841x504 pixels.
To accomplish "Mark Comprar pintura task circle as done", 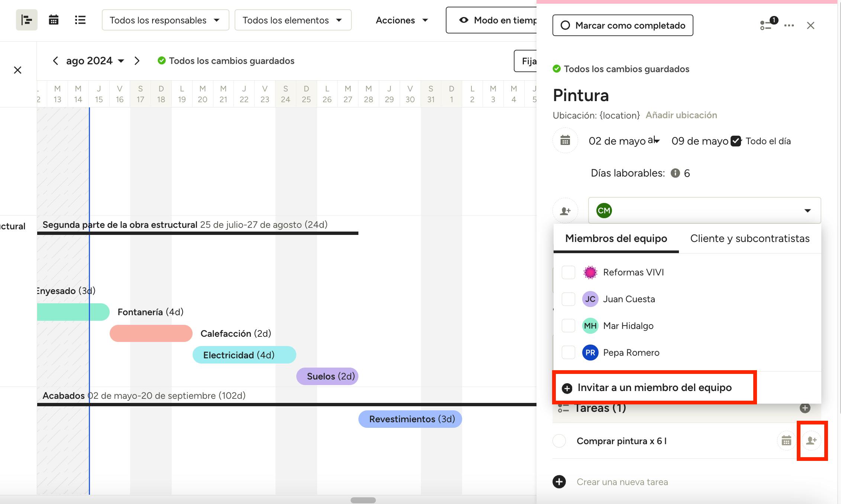I will (559, 441).
